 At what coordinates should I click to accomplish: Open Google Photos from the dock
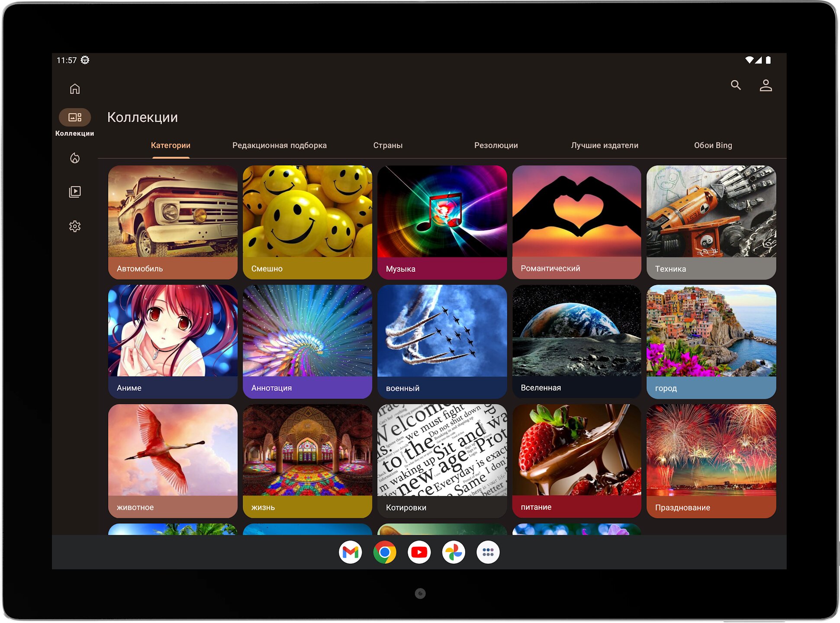(454, 552)
